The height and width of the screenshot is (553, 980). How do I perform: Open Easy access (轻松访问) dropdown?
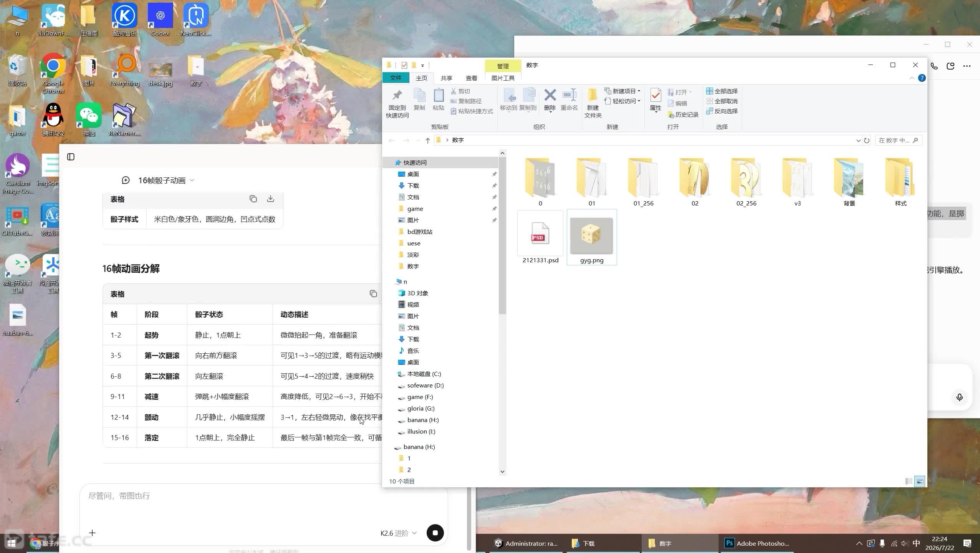[622, 101]
